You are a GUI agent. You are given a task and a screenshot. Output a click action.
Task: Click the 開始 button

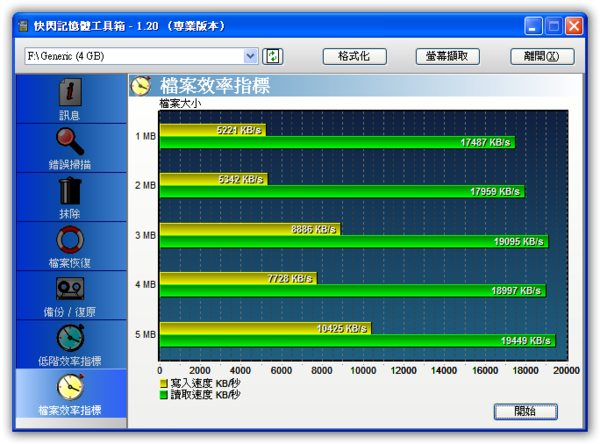click(525, 411)
